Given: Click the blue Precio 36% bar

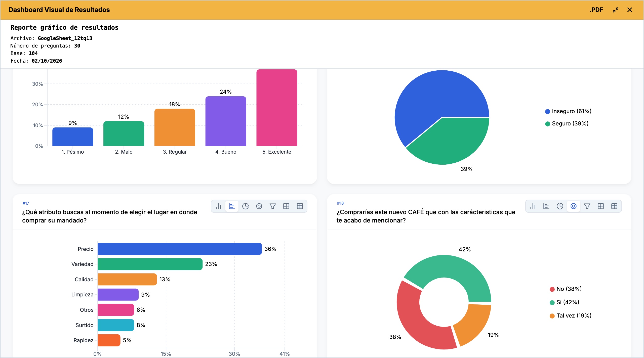Looking at the screenshot, I should (x=180, y=249).
